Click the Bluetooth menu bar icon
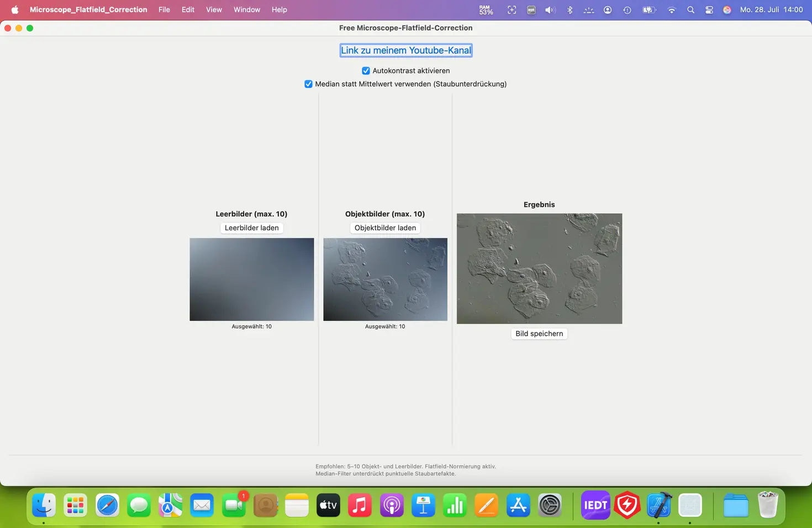 coord(570,10)
